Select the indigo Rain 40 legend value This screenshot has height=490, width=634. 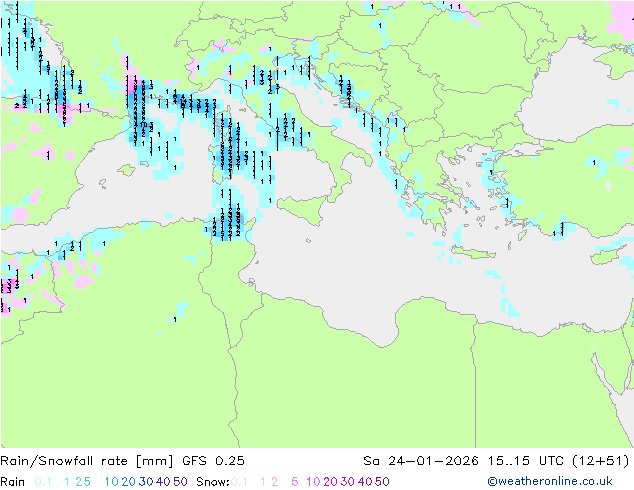point(163,482)
